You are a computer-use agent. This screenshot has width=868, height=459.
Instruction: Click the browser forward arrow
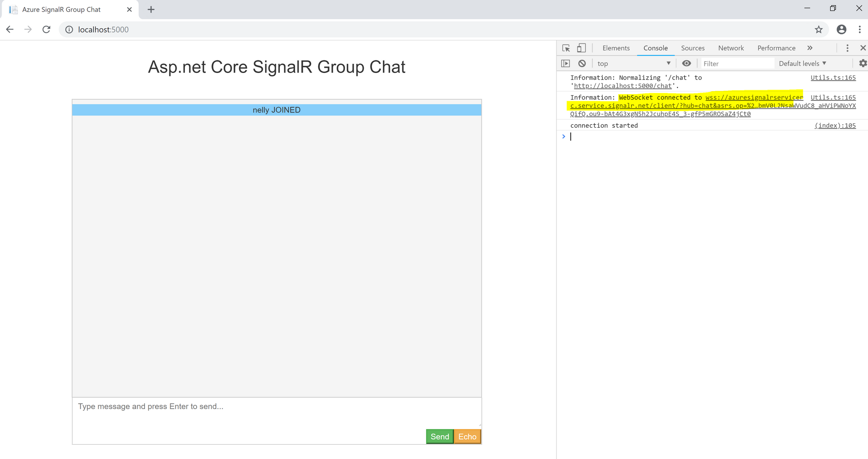point(28,30)
